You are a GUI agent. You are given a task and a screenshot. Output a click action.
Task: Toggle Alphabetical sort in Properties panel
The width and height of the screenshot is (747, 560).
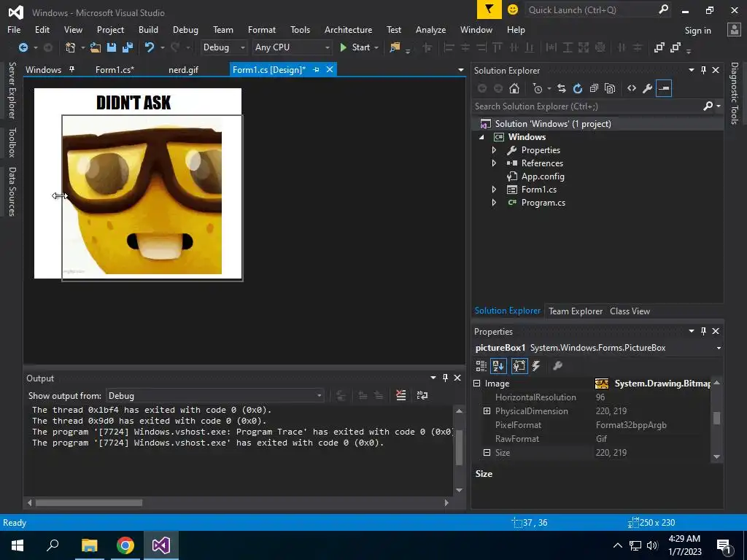click(499, 366)
